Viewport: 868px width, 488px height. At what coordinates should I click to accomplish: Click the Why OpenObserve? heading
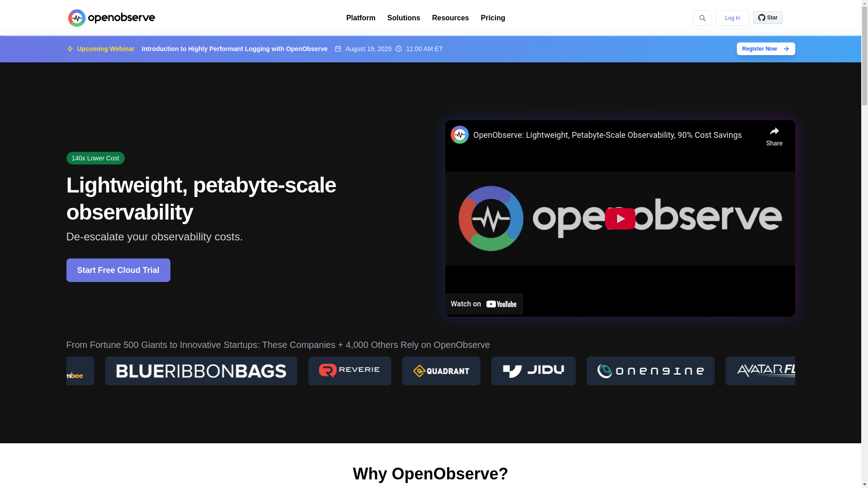pyautogui.click(x=430, y=474)
